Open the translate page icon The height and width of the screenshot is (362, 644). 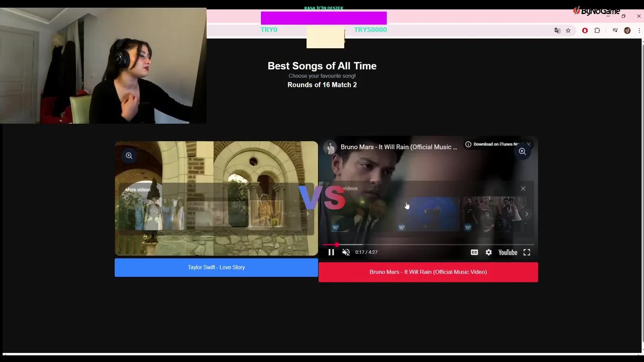point(557,31)
